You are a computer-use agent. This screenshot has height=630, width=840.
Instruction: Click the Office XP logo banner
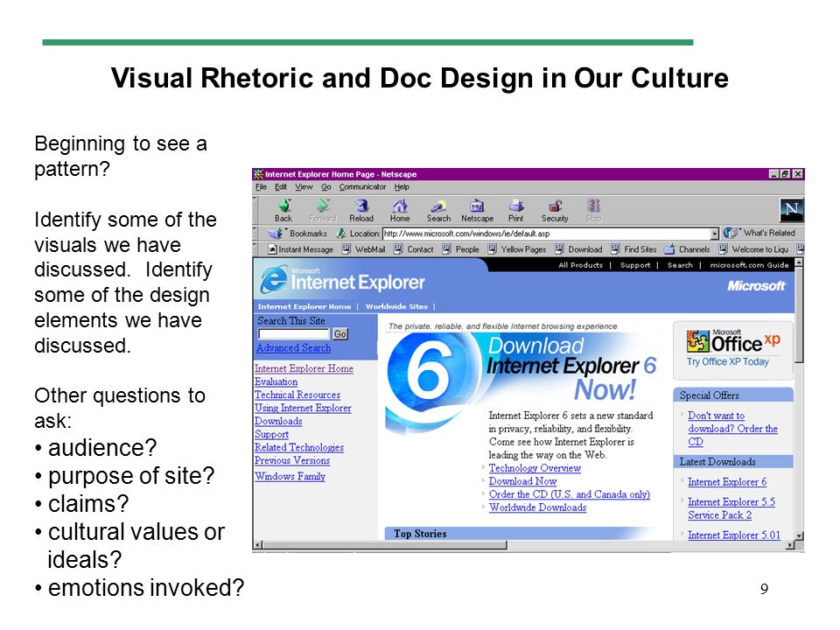pyautogui.click(x=733, y=342)
